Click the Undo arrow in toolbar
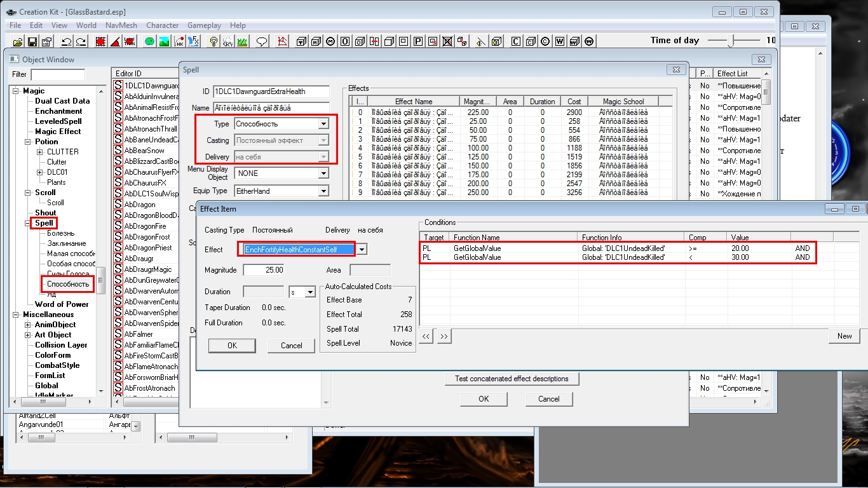Viewport: 868px width, 488px height. click(66, 42)
